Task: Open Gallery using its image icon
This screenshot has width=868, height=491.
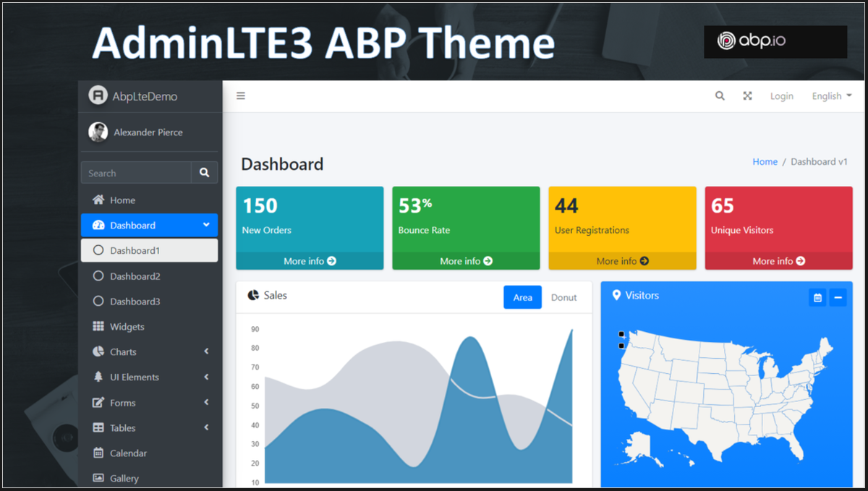Action: click(97, 478)
